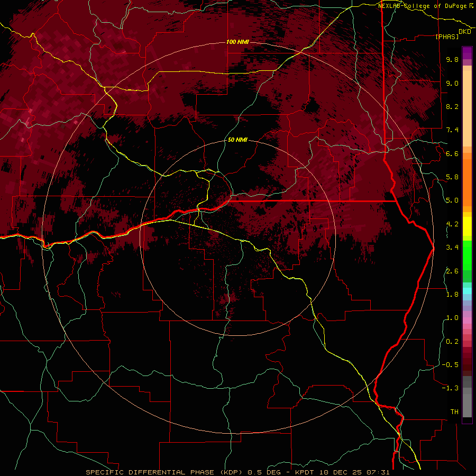Click the 9.0 value on the legend
476x476 pixels.
[452, 83]
